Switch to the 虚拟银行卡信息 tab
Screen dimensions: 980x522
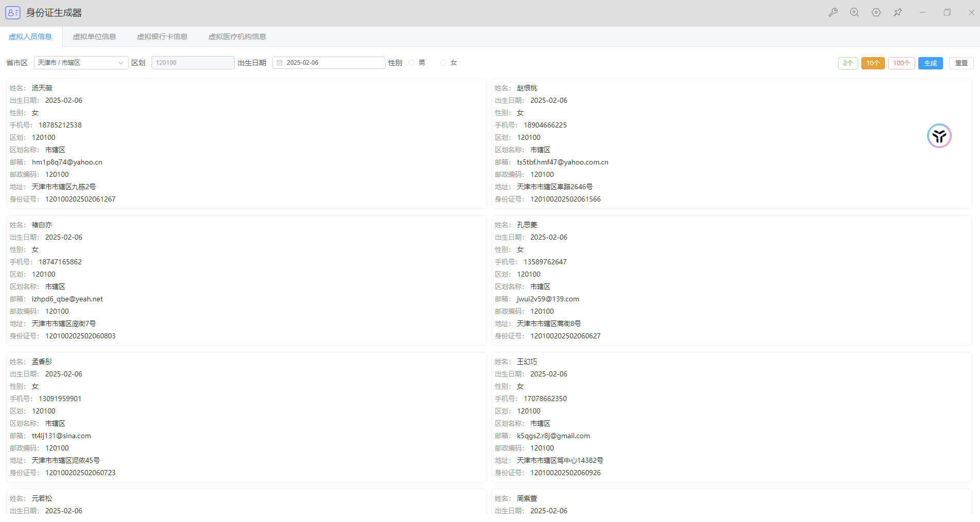click(x=162, y=37)
